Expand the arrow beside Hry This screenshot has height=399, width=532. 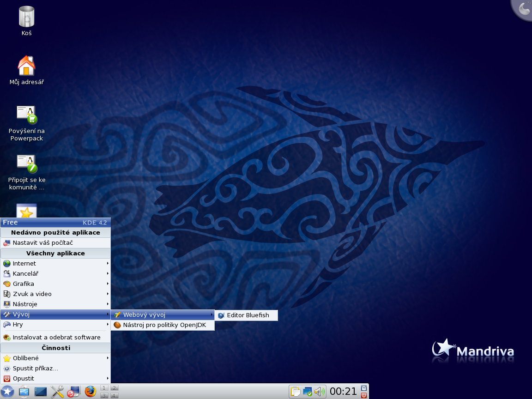click(x=108, y=324)
